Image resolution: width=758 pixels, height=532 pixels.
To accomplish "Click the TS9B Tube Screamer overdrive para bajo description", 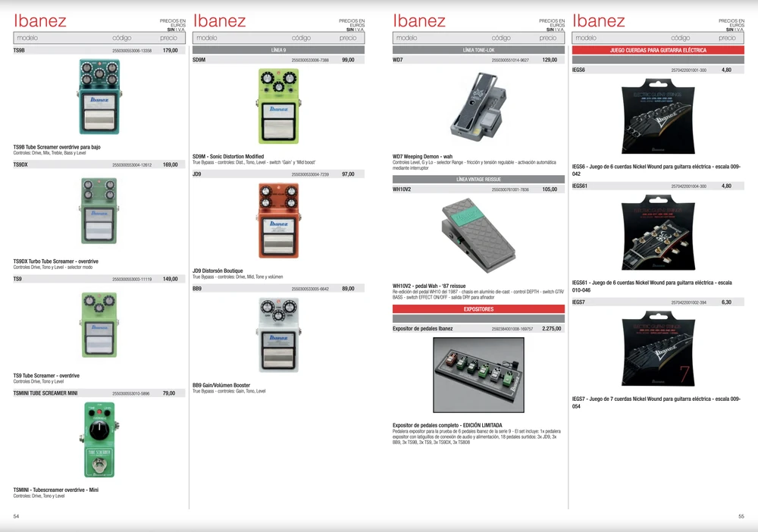I will tap(57, 147).
